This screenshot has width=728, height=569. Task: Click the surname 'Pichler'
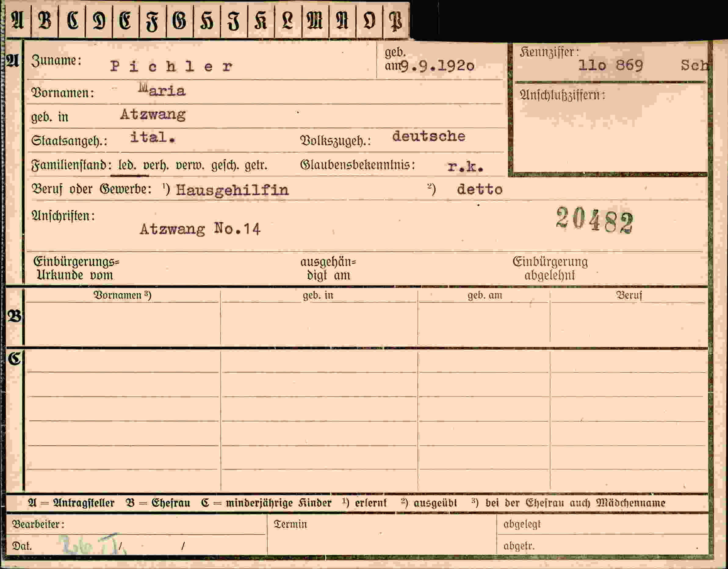click(x=171, y=66)
